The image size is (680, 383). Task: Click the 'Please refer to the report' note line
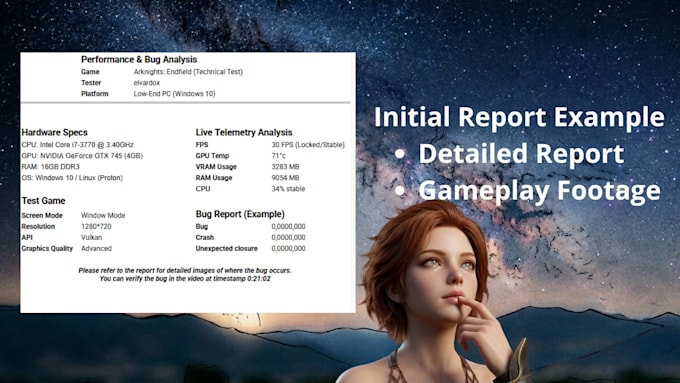pos(185,270)
